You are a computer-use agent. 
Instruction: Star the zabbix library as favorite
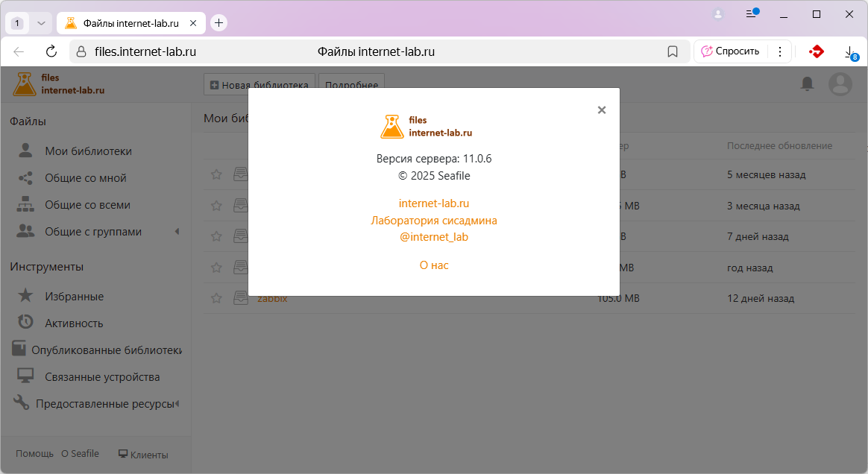tap(216, 298)
